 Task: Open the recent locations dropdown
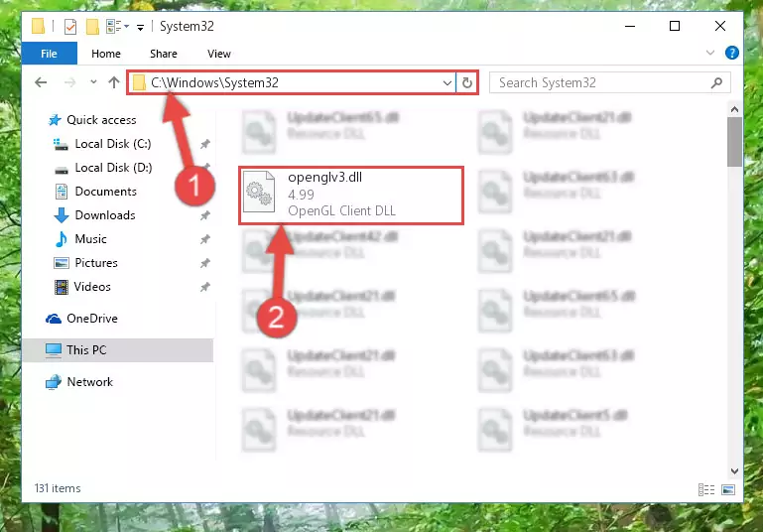93,82
